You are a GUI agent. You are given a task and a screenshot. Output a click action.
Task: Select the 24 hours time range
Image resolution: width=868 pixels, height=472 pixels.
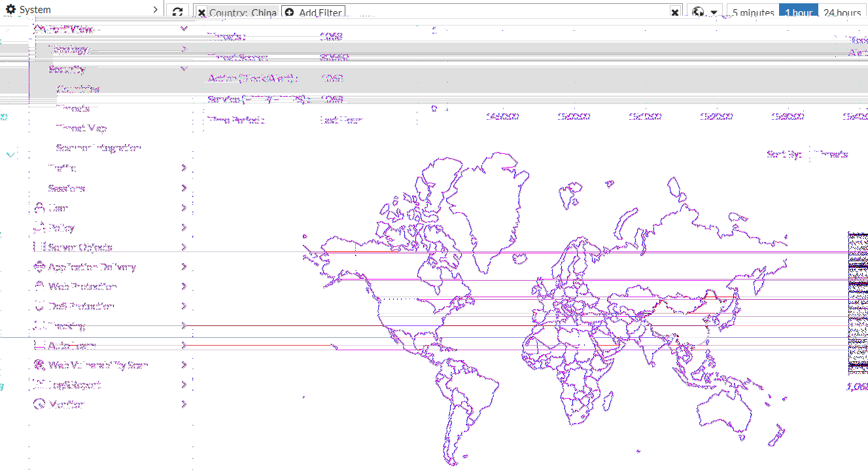[x=842, y=13]
